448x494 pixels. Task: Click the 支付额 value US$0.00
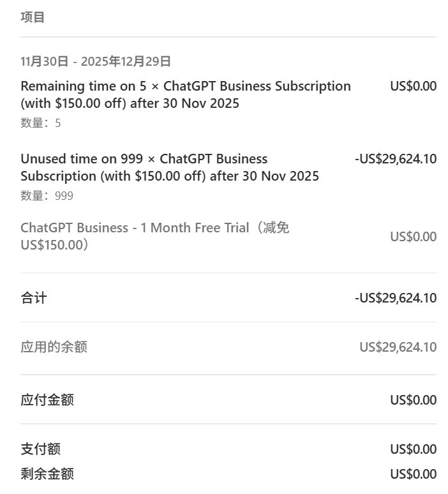[413, 449]
